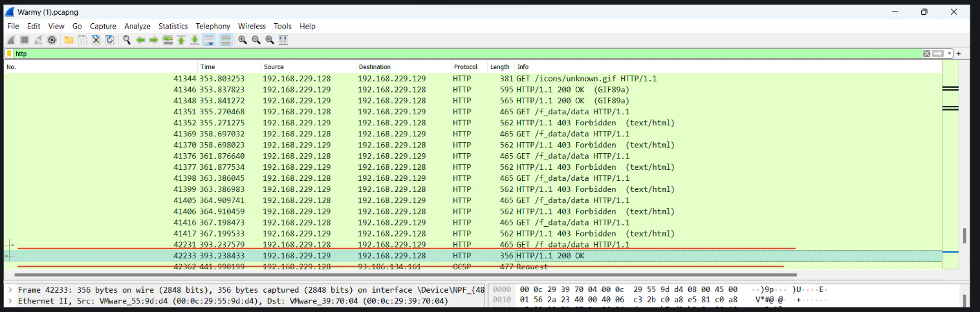980x312 pixels.
Task: Click the display filter bookmark icon
Action: coord(9,54)
